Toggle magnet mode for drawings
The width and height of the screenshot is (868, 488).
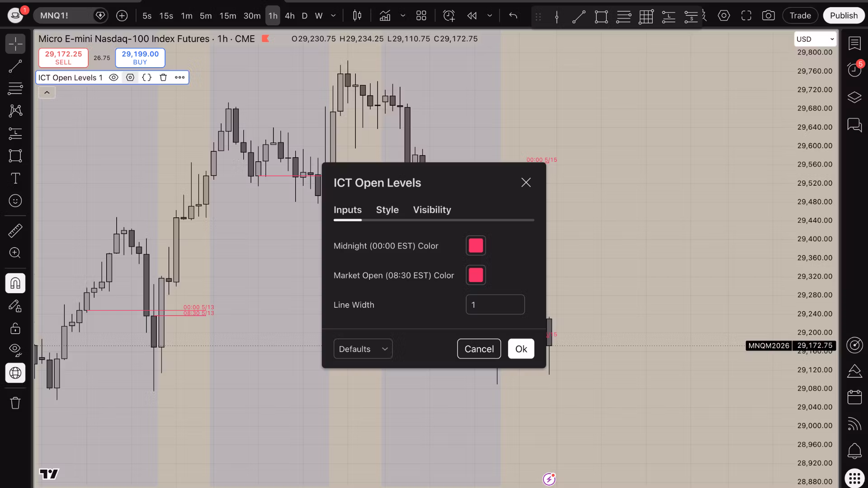click(x=15, y=283)
